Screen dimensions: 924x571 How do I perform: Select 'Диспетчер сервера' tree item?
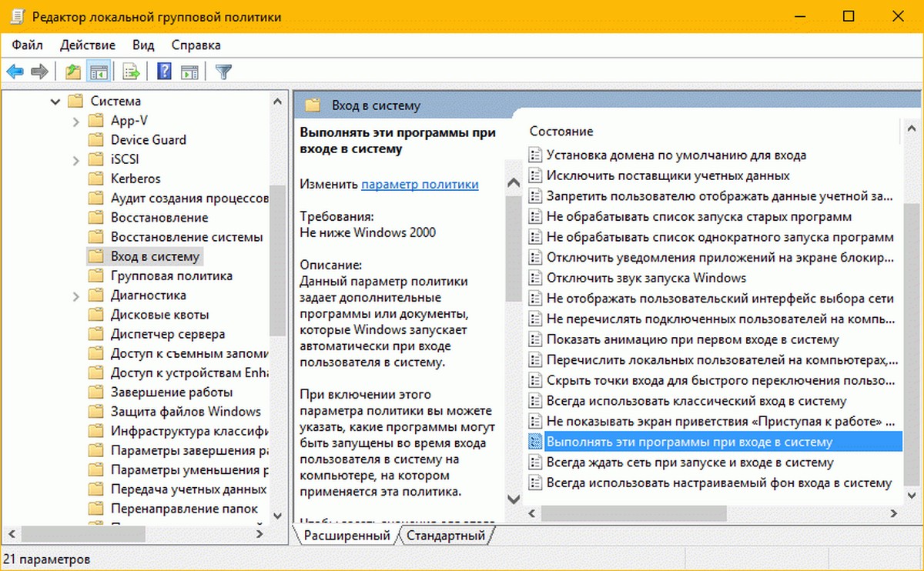coord(168,334)
